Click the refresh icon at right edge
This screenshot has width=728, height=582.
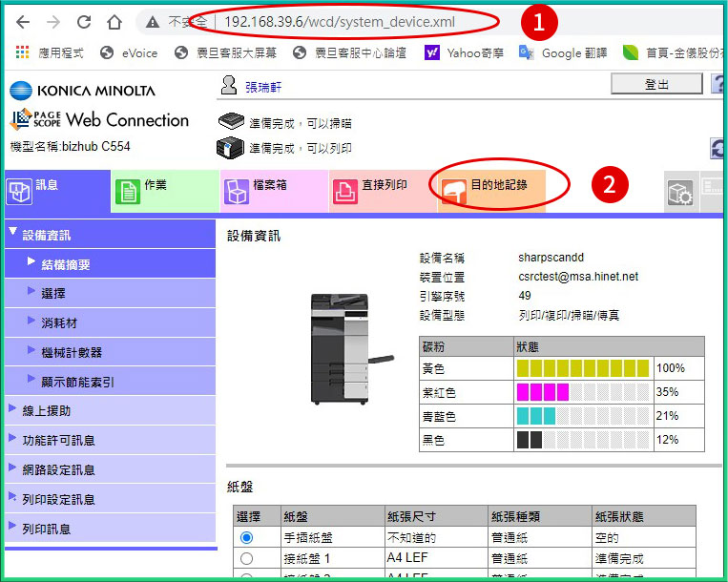tap(718, 148)
